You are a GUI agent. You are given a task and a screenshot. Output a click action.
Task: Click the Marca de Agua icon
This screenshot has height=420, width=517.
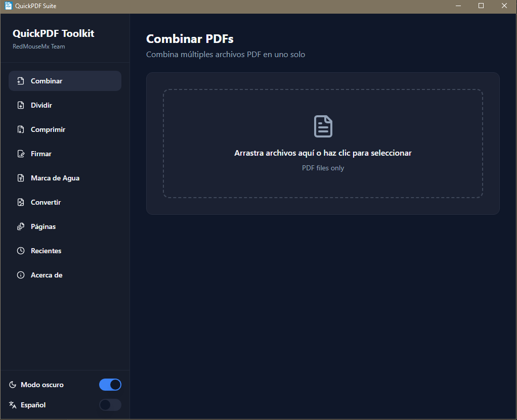[21, 178]
